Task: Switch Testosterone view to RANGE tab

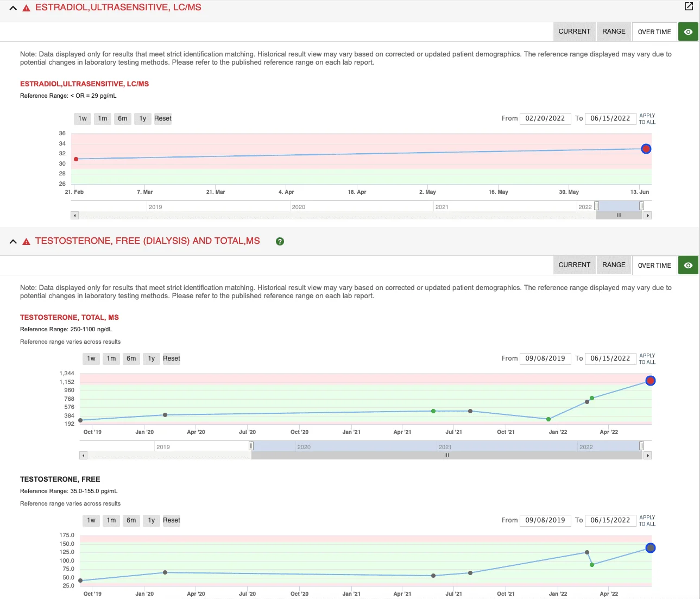Action: pos(614,265)
